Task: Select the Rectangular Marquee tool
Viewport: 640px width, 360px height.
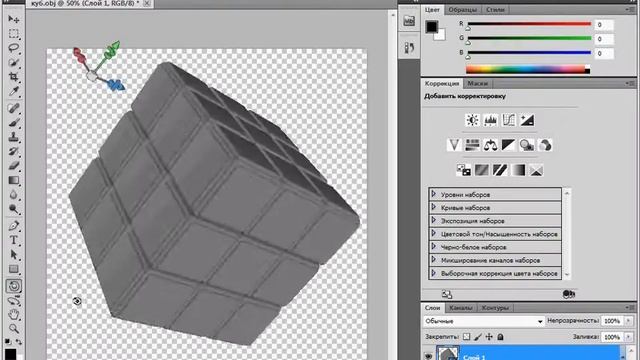Action: (13, 33)
